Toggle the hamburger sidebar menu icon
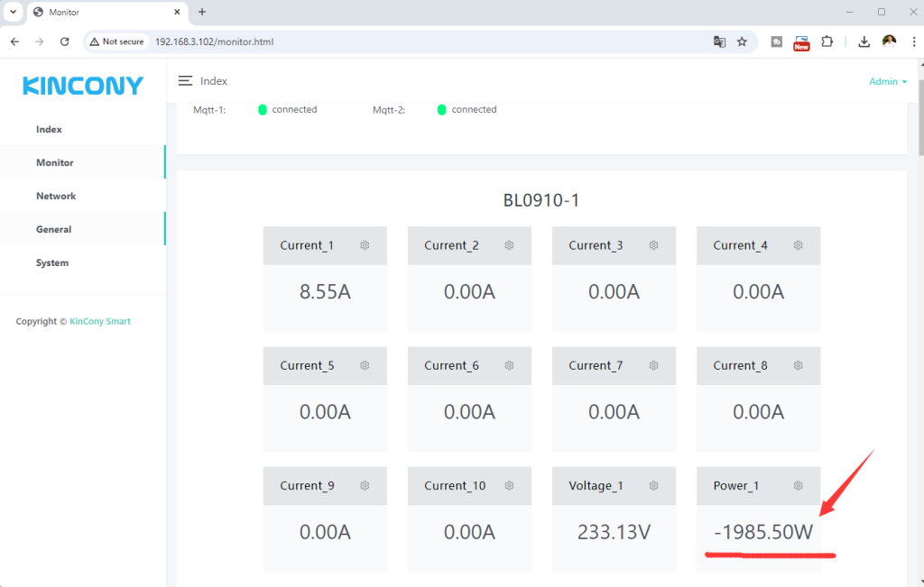This screenshot has width=924, height=587. (185, 81)
